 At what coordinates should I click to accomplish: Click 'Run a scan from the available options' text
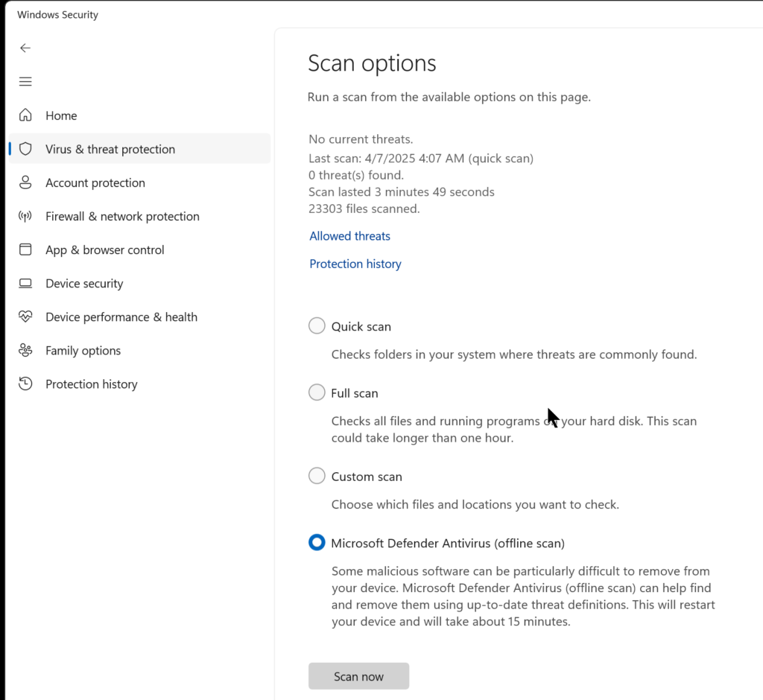pyautogui.click(x=449, y=98)
